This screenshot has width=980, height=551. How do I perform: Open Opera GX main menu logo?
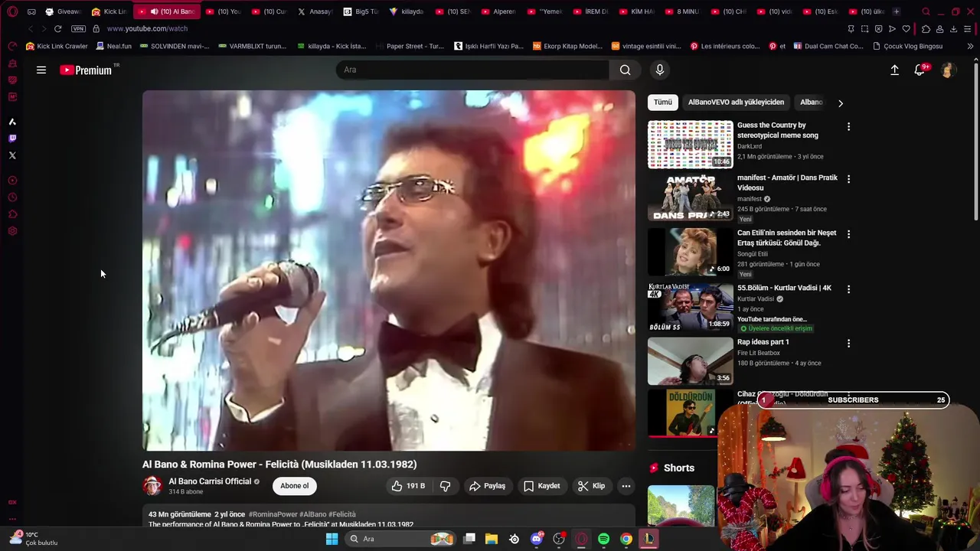(x=12, y=11)
